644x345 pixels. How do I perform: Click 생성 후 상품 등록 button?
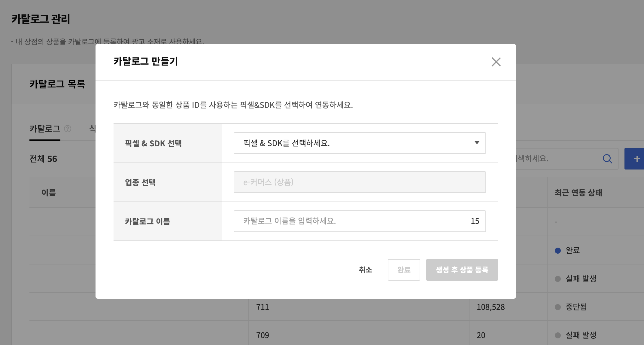[x=462, y=270]
